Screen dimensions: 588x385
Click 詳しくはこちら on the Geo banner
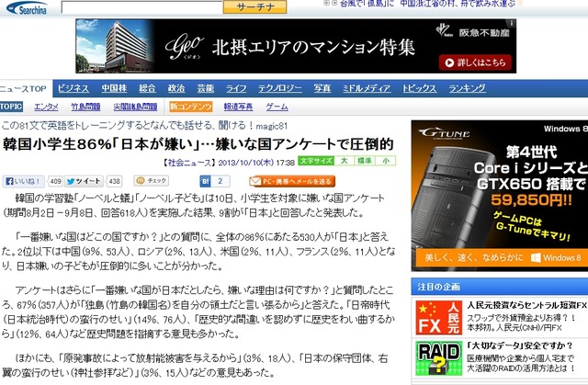(475, 62)
